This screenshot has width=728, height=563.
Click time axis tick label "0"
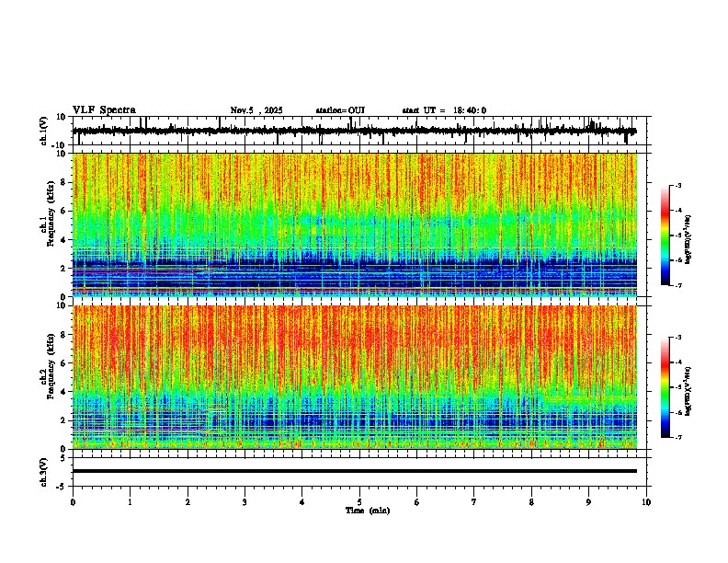pos(73,502)
